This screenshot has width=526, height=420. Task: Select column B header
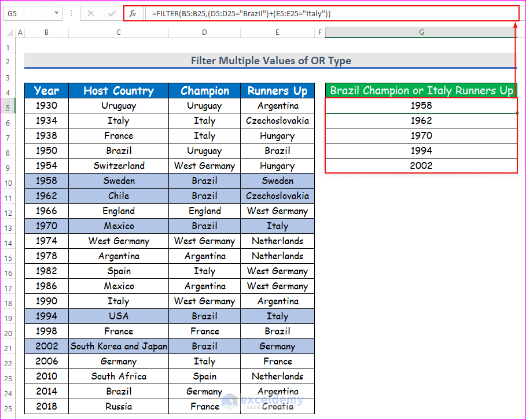[x=46, y=32]
